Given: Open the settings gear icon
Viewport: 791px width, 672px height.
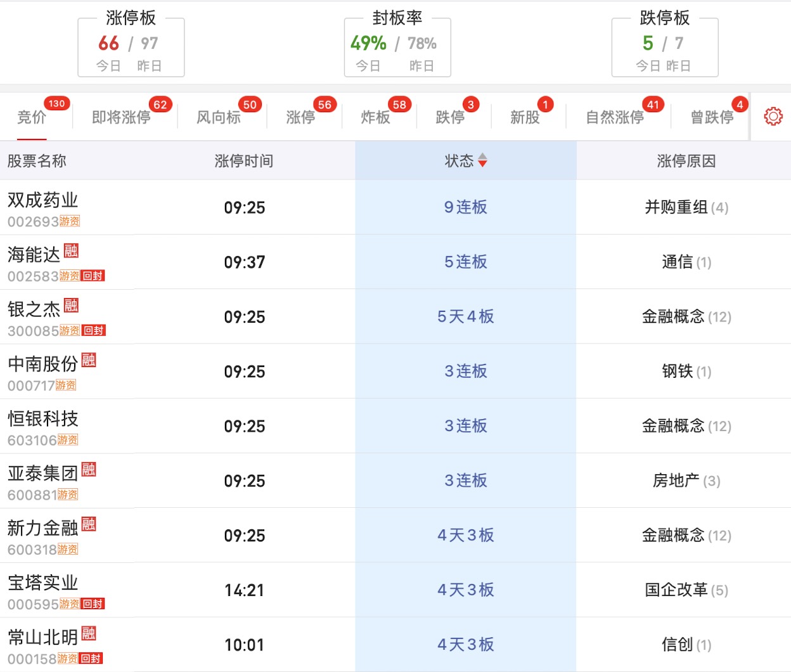Looking at the screenshot, I should [x=773, y=117].
